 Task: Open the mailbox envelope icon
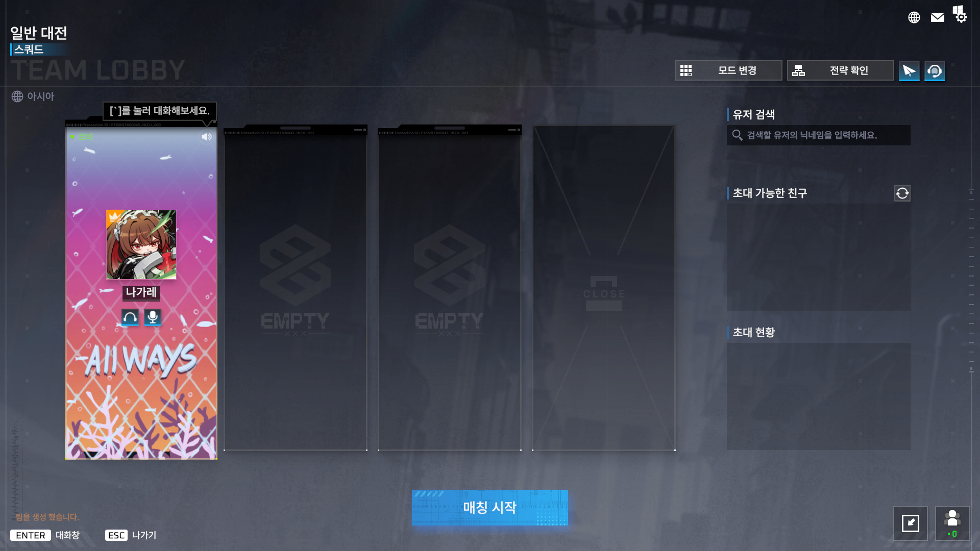coord(938,17)
